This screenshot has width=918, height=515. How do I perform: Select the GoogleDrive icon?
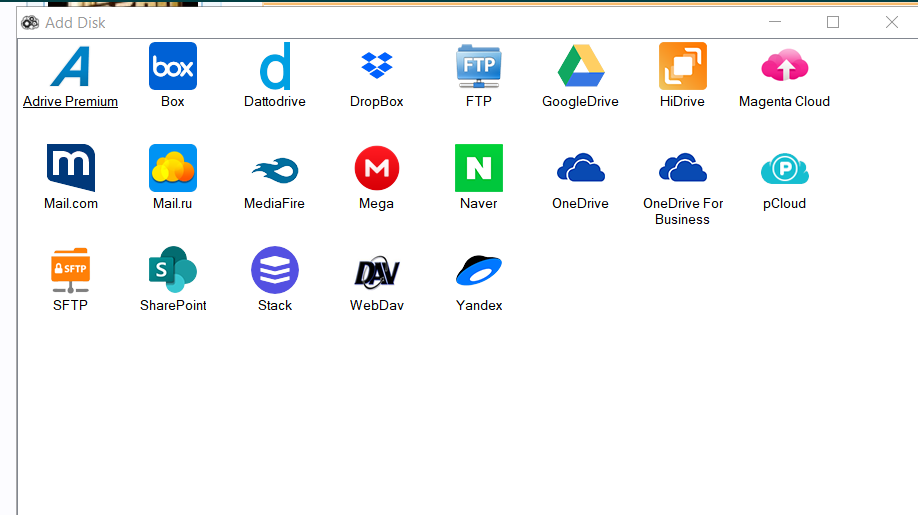tap(581, 66)
